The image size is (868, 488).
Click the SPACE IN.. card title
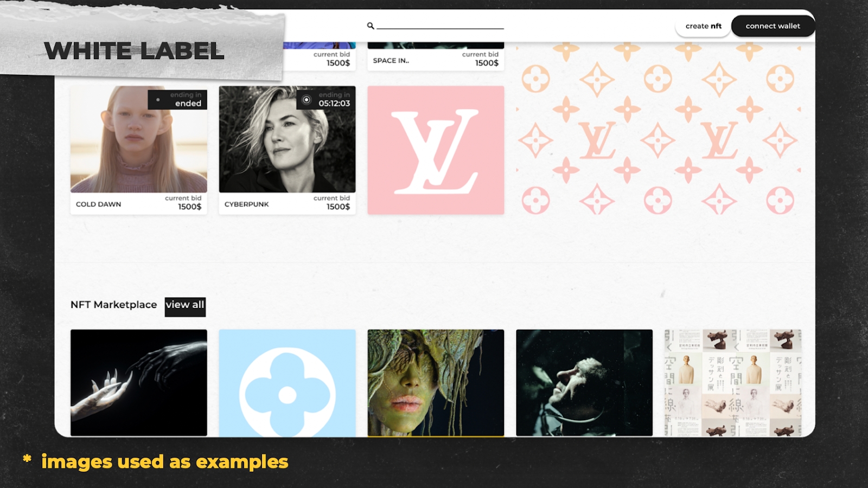tap(391, 61)
